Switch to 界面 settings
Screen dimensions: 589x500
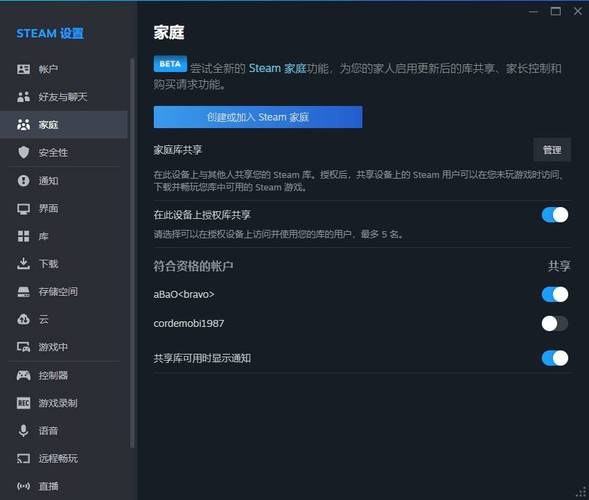pyautogui.click(x=64, y=208)
